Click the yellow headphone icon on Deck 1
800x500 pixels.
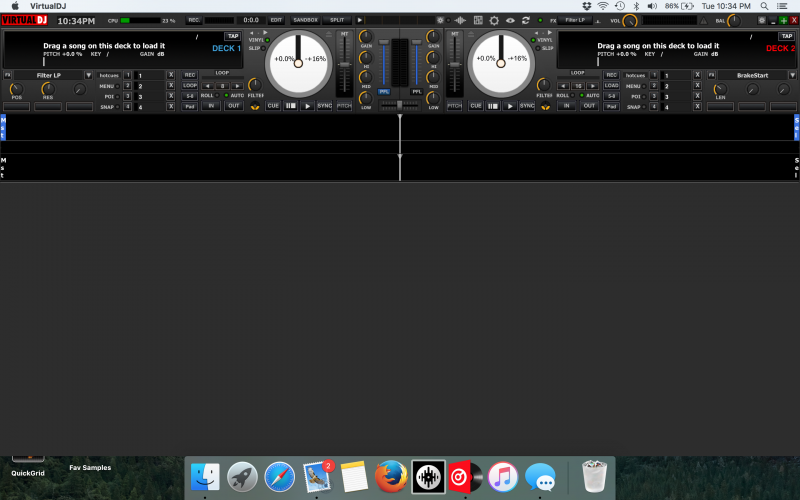coord(255,106)
